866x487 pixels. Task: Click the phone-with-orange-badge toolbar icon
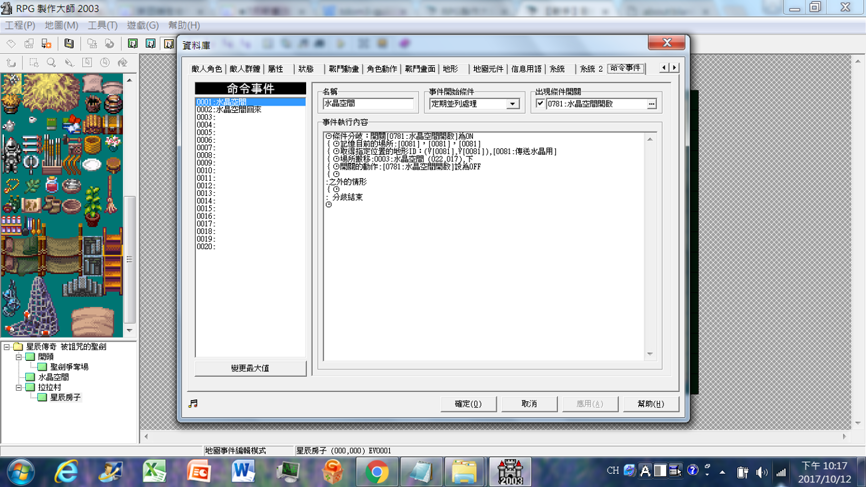46,44
